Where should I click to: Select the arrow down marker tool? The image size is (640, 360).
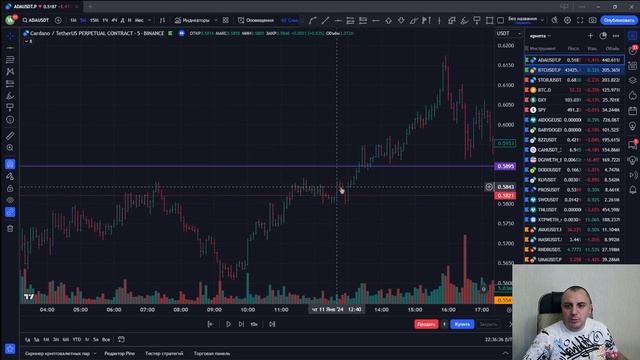[401, 20]
